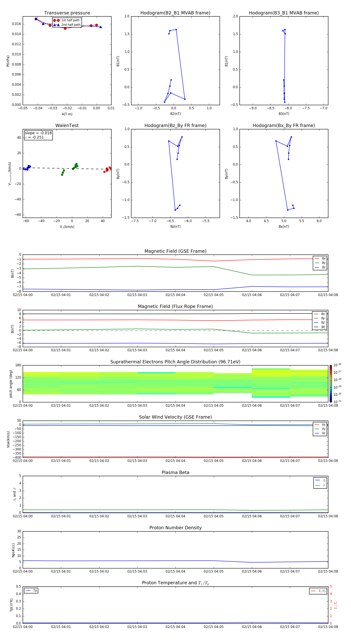Click the red 'Te/Tp' right axis label
The width and height of the screenshot is (351, 644).
pyautogui.click(x=336, y=605)
